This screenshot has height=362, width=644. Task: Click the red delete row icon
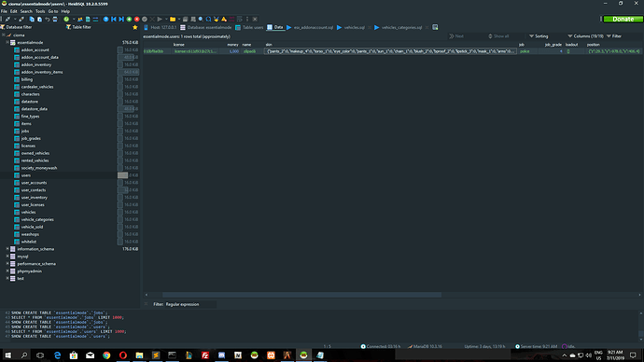tap(137, 20)
